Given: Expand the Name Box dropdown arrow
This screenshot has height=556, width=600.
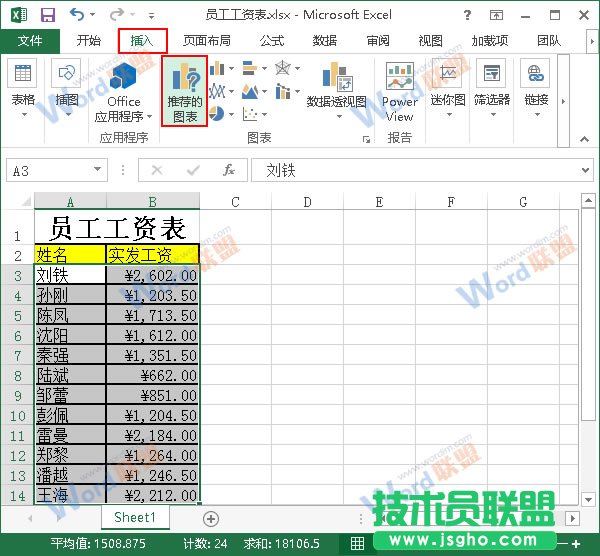Looking at the screenshot, I should (98, 169).
